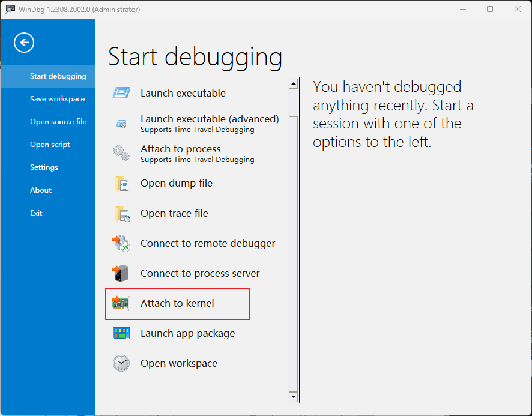Click the Connect to process server icon
Image resolution: width=532 pixels, height=416 pixels.
tap(121, 273)
